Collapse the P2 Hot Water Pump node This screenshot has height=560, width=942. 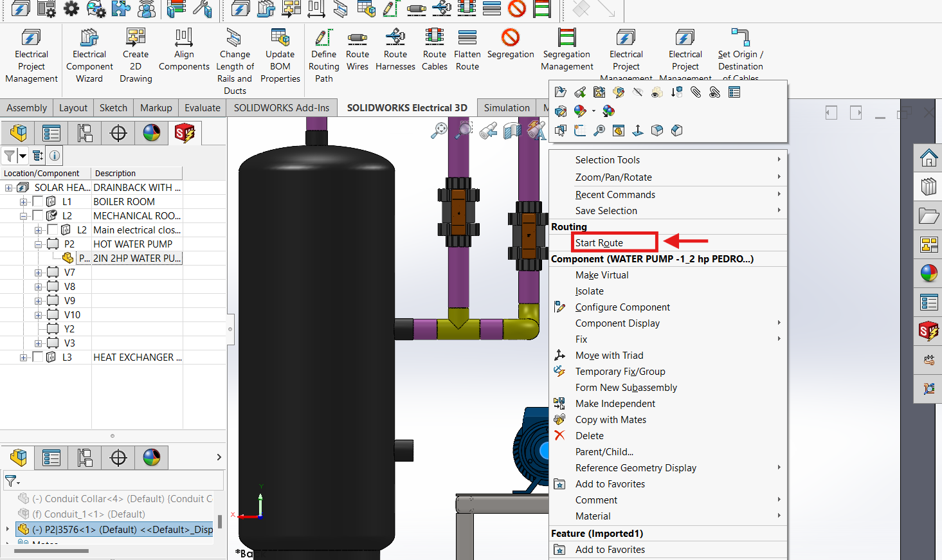[39, 244]
